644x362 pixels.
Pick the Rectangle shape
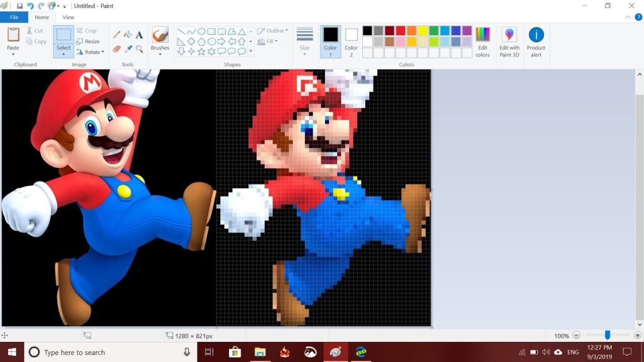pyautogui.click(x=211, y=31)
